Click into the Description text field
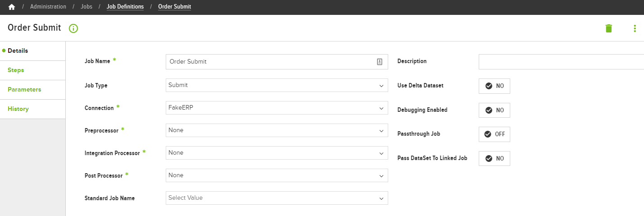The image size is (644, 216). pos(561,62)
